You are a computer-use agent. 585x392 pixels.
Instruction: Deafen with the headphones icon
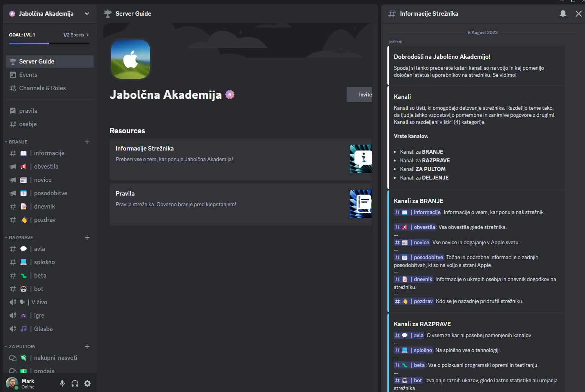(75, 383)
